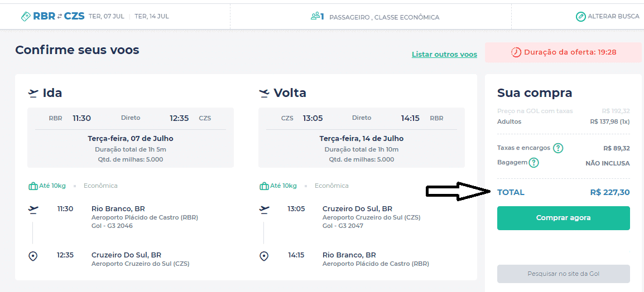This screenshot has width=644, height=292.
Task: Open the Taxas e encargos help icon
Action: pos(558,148)
